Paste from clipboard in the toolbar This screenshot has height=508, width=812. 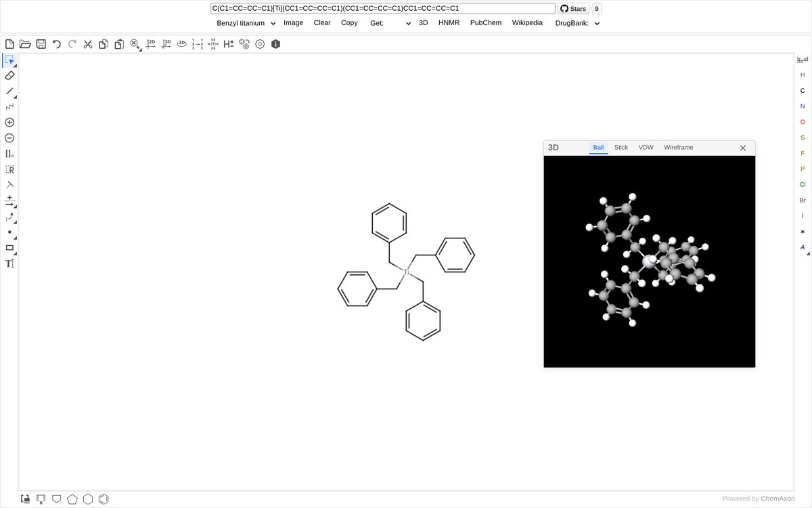[119, 44]
